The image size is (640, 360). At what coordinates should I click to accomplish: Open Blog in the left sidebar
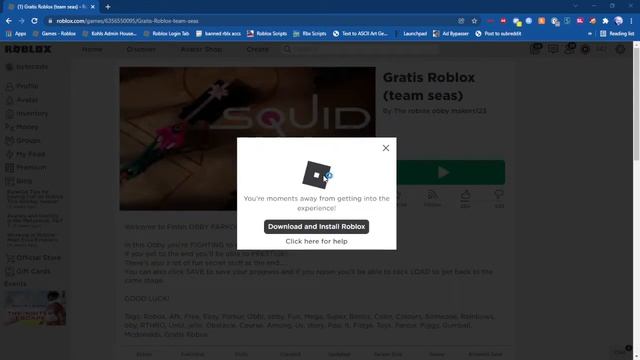19,181
